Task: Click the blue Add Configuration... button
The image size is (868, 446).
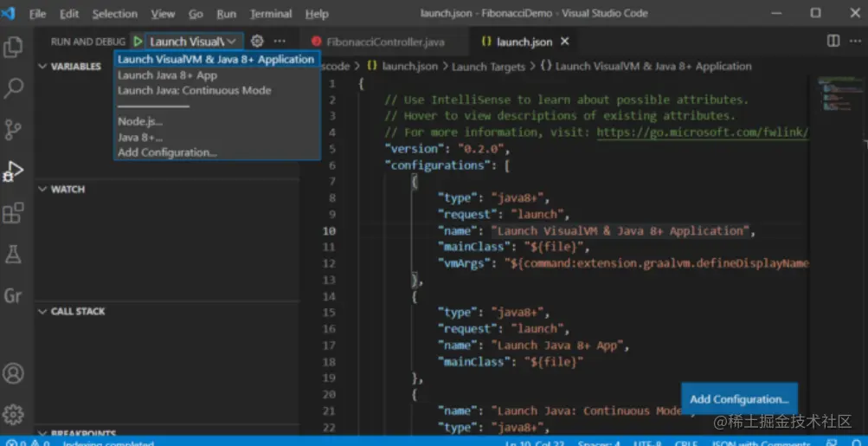Action: (x=739, y=399)
